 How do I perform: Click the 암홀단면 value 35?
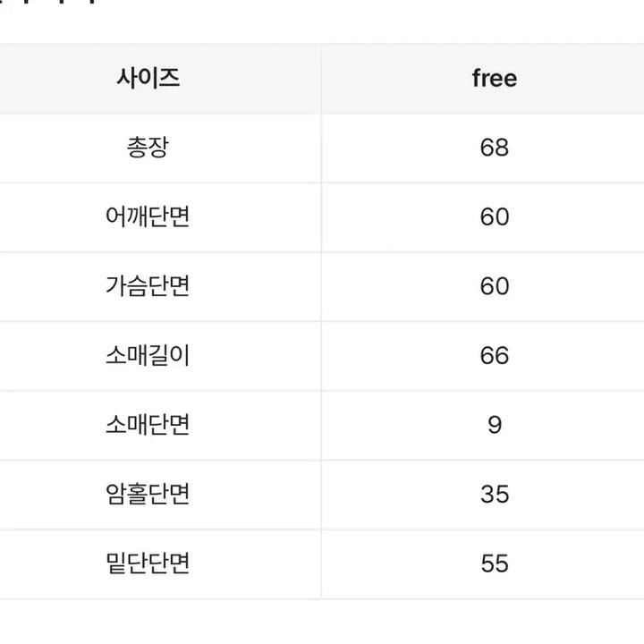tap(494, 494)
